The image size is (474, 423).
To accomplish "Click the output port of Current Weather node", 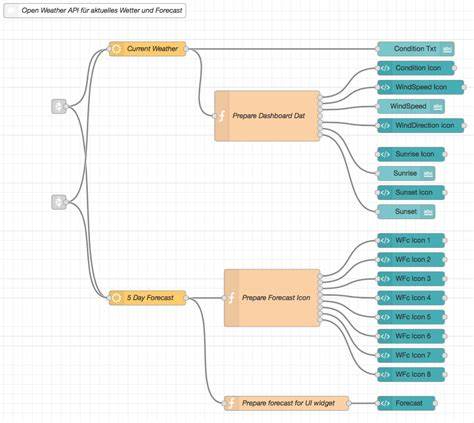I will coord(186,49).
